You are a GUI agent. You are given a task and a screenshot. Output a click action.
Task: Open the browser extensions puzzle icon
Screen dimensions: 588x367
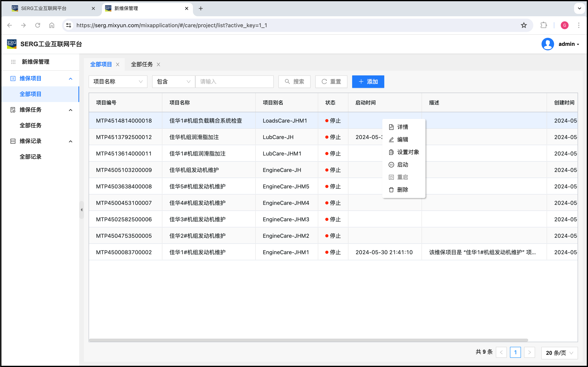pos(543,25)
